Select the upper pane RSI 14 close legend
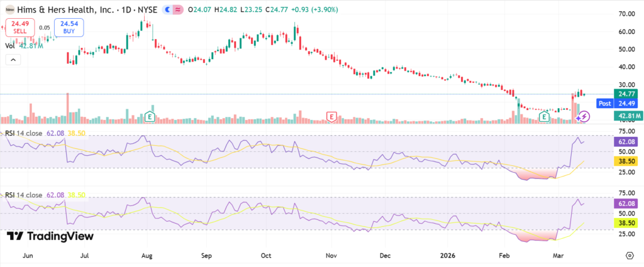 pos(23,133)
